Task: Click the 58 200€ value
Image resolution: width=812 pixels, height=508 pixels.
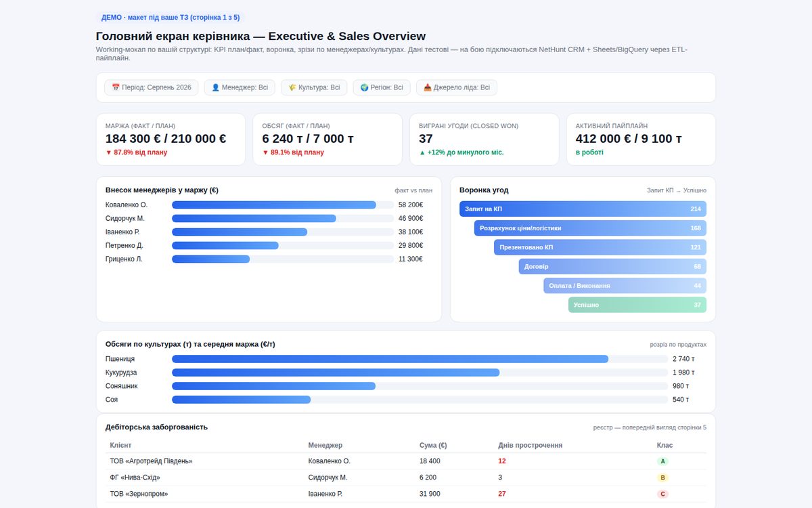Action: point(411,205)
